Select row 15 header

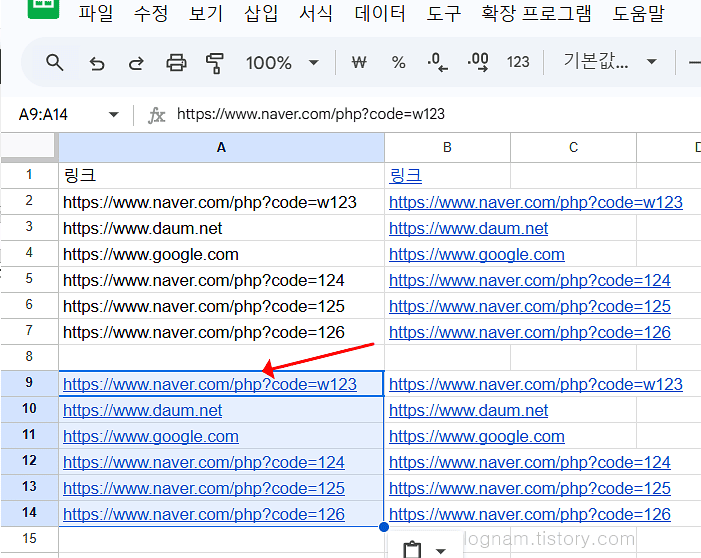coord(29,539)
